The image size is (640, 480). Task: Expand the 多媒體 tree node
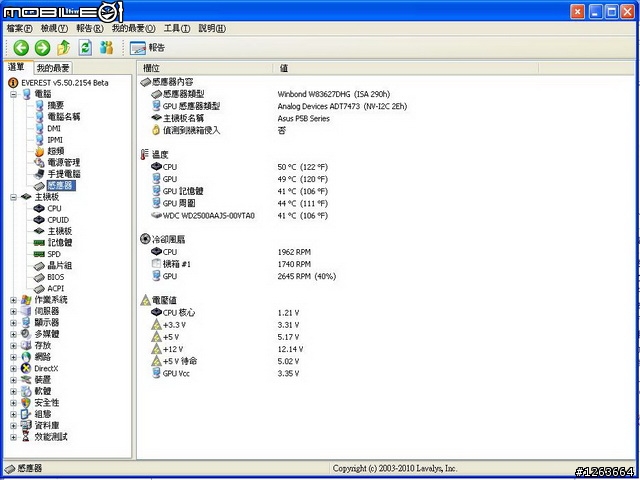pos(13,334)
